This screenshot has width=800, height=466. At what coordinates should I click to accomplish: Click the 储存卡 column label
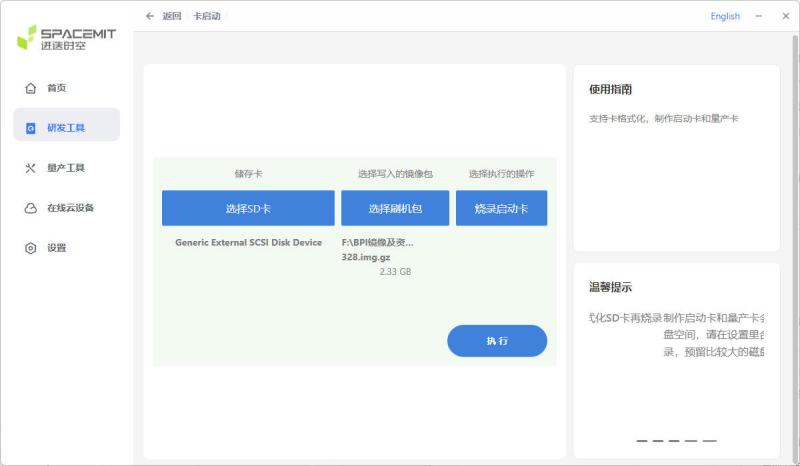(248, 174)
